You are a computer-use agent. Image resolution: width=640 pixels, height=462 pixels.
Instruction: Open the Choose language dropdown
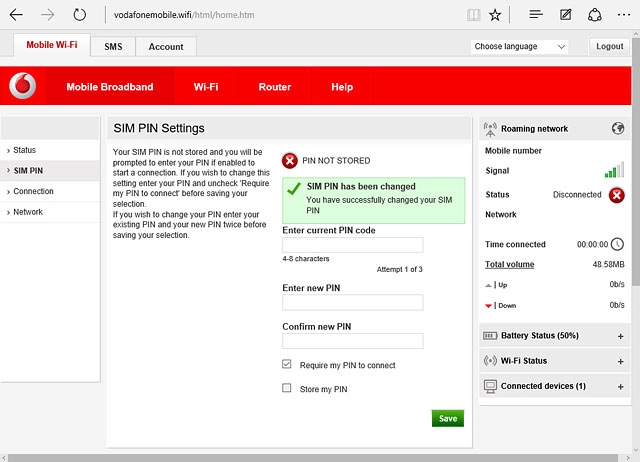point(519,47)
